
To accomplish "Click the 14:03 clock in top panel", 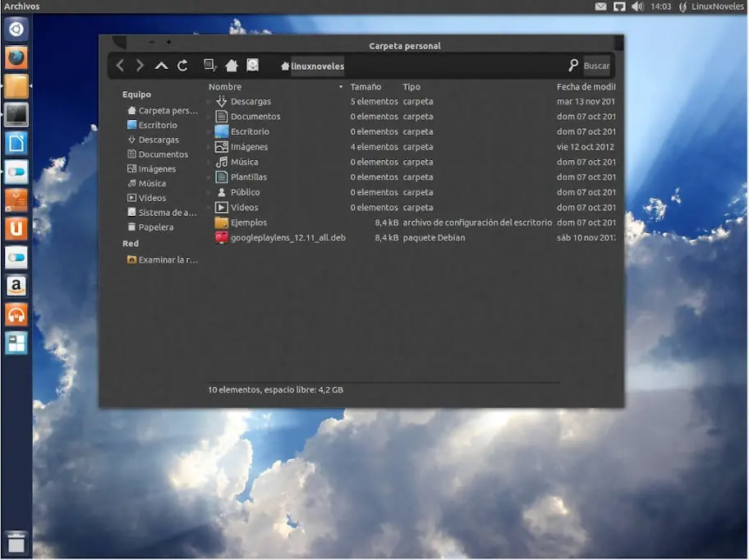I will pyautogui.click(x=660, y=7).
